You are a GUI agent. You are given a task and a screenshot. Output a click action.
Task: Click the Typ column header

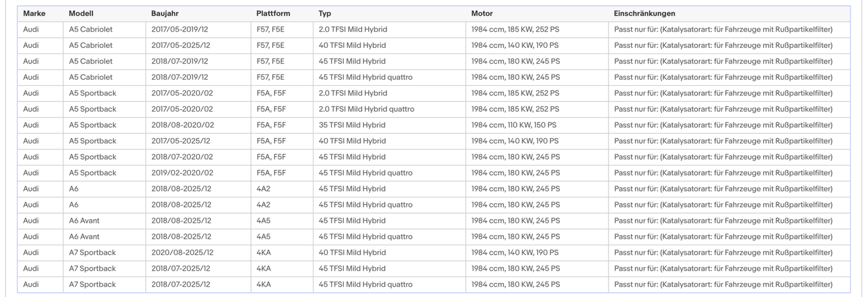tap(325, 13)
